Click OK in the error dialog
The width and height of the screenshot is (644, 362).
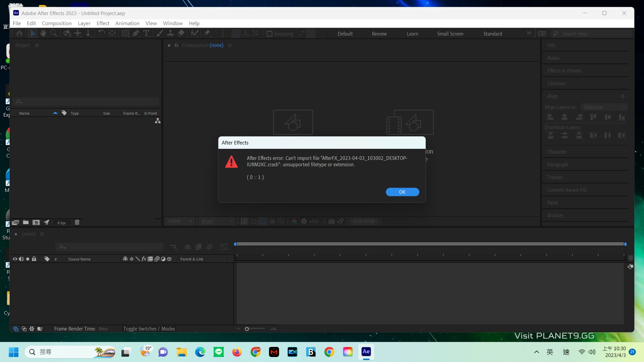[x=402, y=192]
